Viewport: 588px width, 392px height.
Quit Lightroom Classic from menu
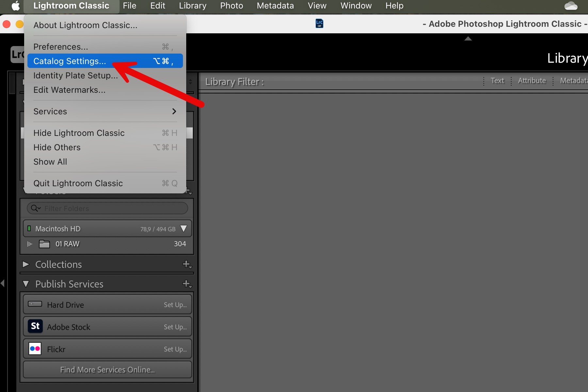105,183
